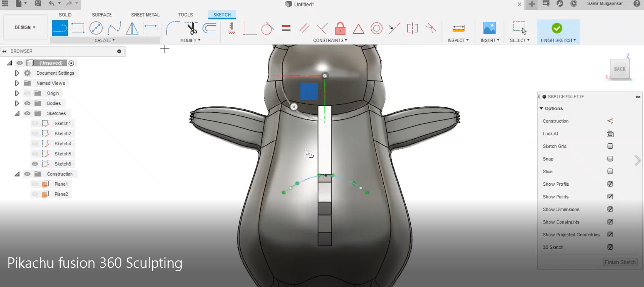Select the Sketch Dimension tool
The height and width of the screenshot is (287, 644).
[x=150, y=28]
